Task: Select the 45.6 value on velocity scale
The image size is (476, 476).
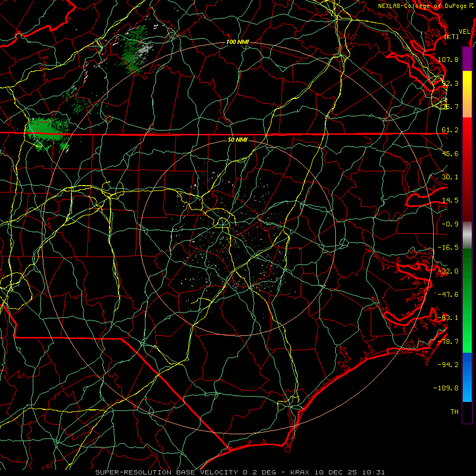Action: point(450,153)
